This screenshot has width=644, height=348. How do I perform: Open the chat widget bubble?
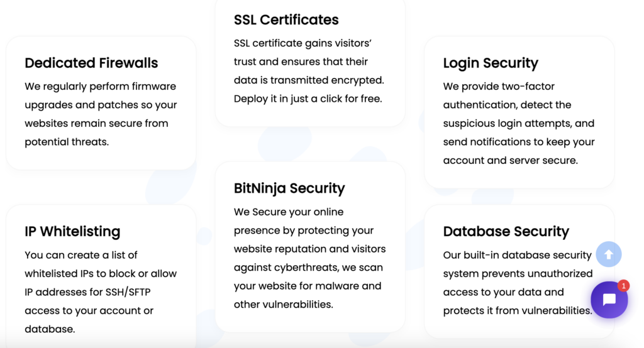point(609,300)
